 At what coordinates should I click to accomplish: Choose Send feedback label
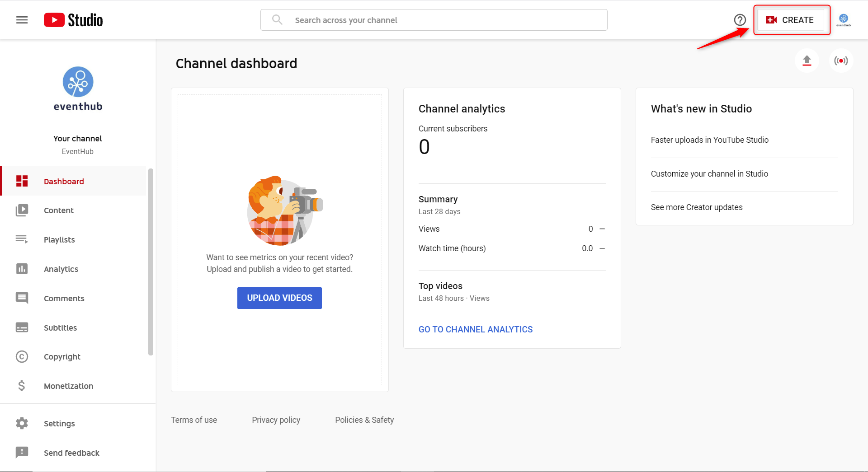click(71, 453)
